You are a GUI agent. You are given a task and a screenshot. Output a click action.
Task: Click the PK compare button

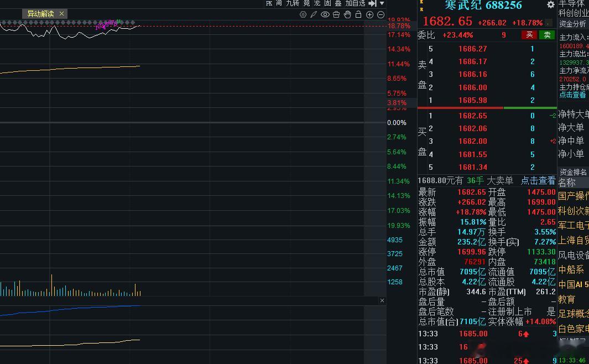click(269, 3)
